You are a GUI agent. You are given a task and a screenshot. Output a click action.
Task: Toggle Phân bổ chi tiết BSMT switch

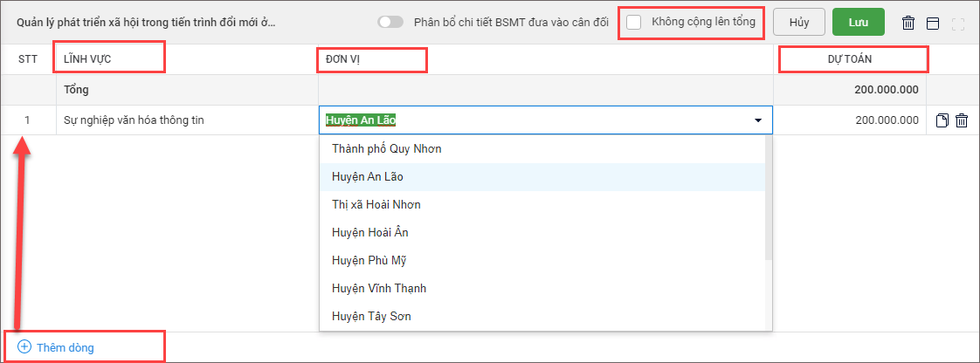pos(390,23)
